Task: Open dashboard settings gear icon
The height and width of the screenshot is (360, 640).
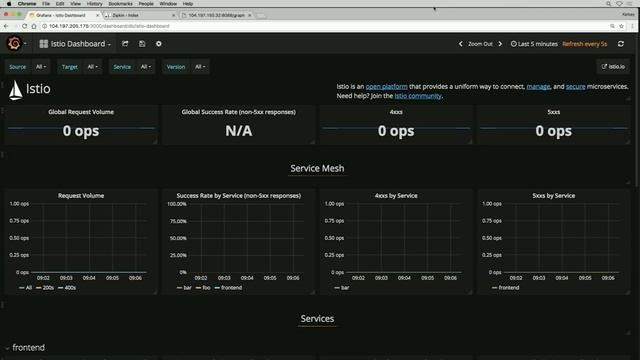Action: (159, 44)
